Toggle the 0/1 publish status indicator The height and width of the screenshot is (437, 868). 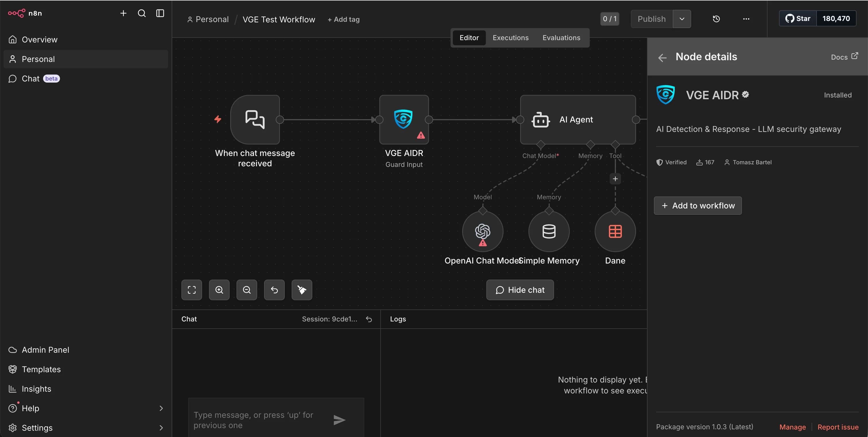[x=610, y=19]
